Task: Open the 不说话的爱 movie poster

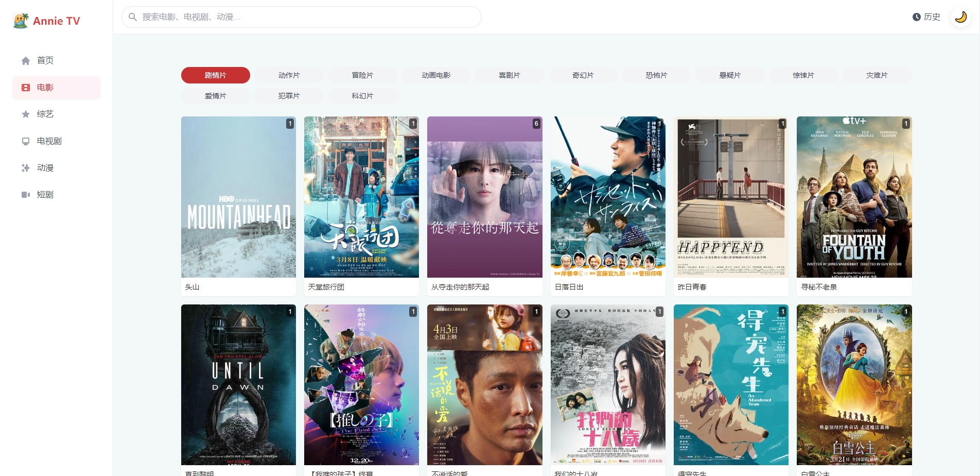Action: [485, 385]
